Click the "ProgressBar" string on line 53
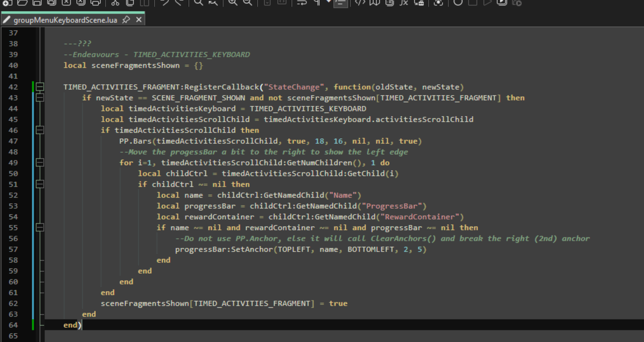The width and height of the screenshot is (644, 342). [x=392, y=206]
